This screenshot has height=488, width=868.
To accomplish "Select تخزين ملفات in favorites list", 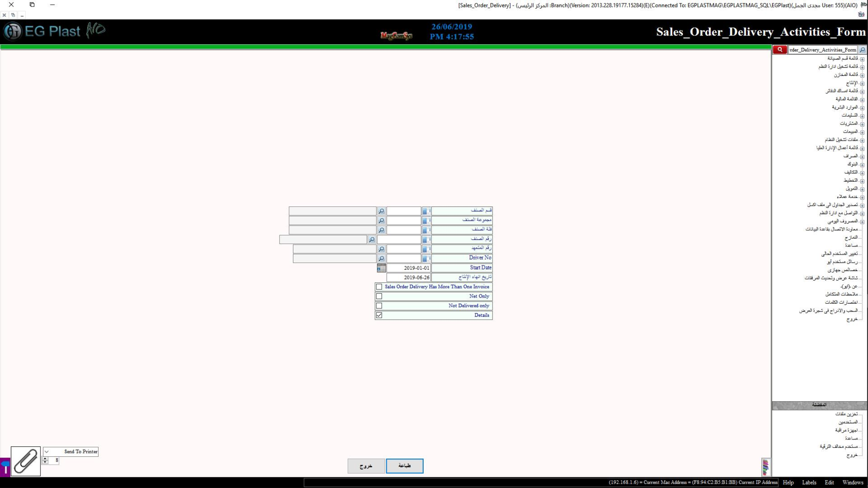I will pyautogui.click(x=846, y=414).
